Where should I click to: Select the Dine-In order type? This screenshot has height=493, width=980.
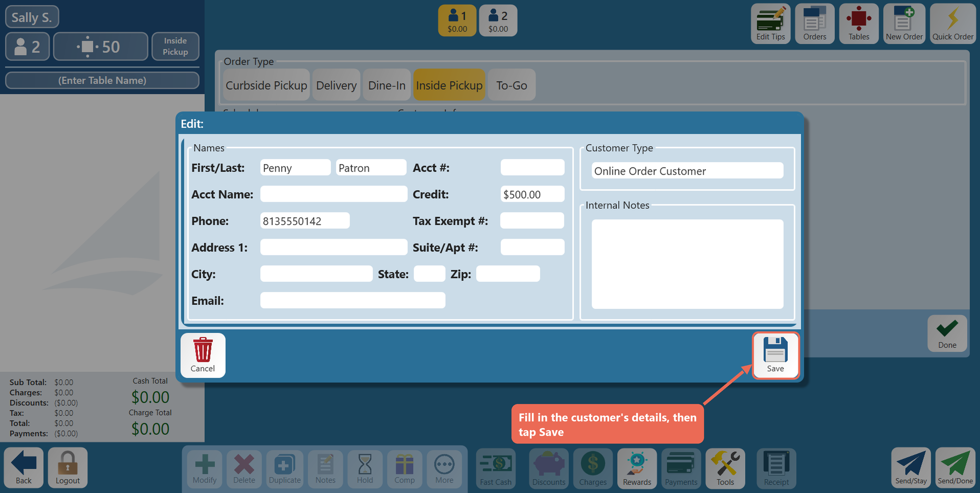pos(387,85)
